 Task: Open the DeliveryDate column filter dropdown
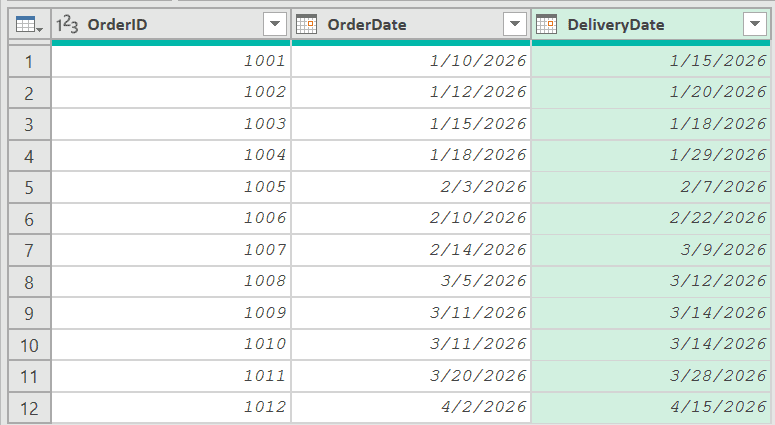click(755, 24)
